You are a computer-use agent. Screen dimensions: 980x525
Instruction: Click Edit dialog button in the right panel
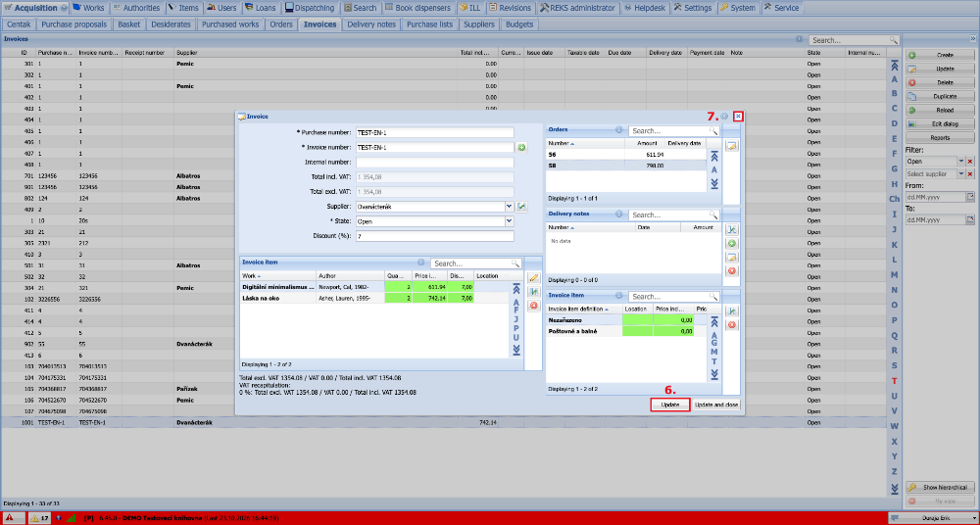point(940,123)
